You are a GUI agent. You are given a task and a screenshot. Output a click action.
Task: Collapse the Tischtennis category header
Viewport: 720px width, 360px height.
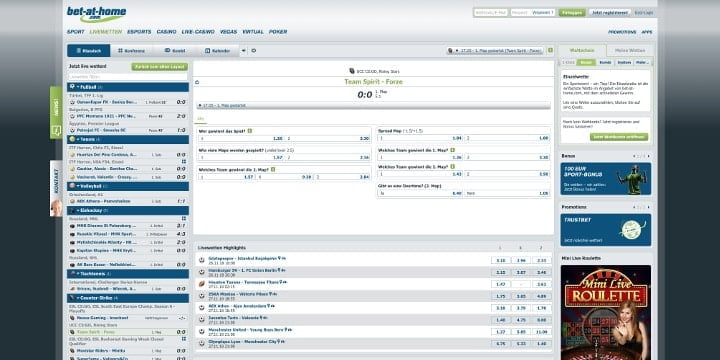point(128,274)
